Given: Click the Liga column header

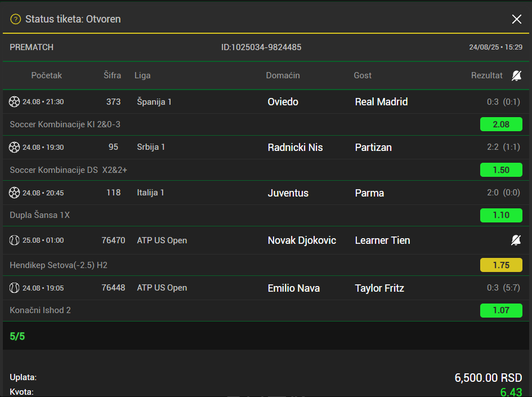Looking at the screenshot, I should 142,75.
